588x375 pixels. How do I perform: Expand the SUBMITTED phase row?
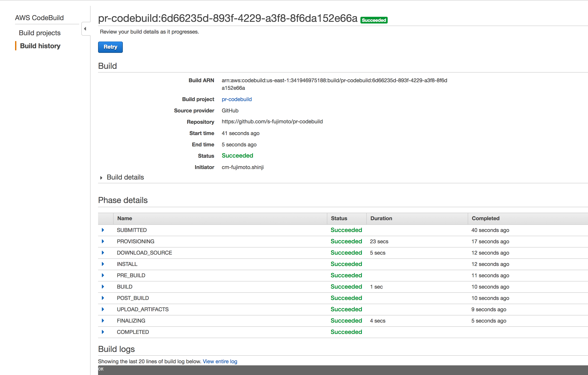tap(103, 230)
